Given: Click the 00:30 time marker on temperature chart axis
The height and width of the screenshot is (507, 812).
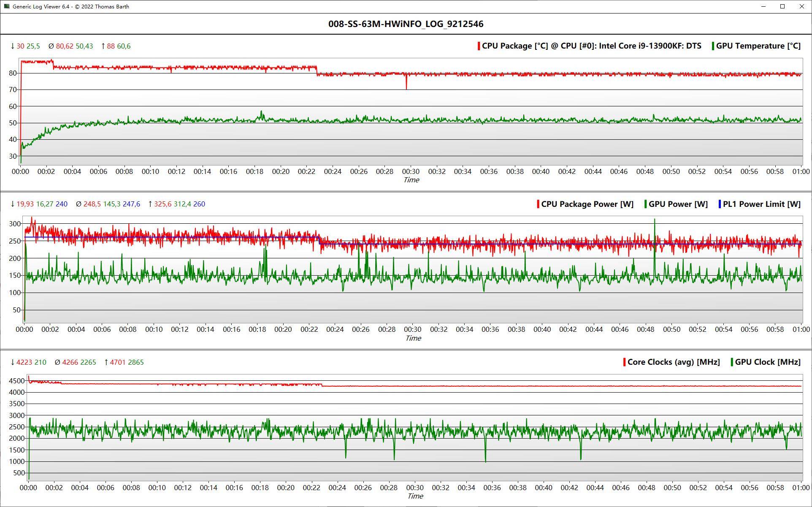Looking at the screenshot, I should pyautogui.click(x=411, y=171).
